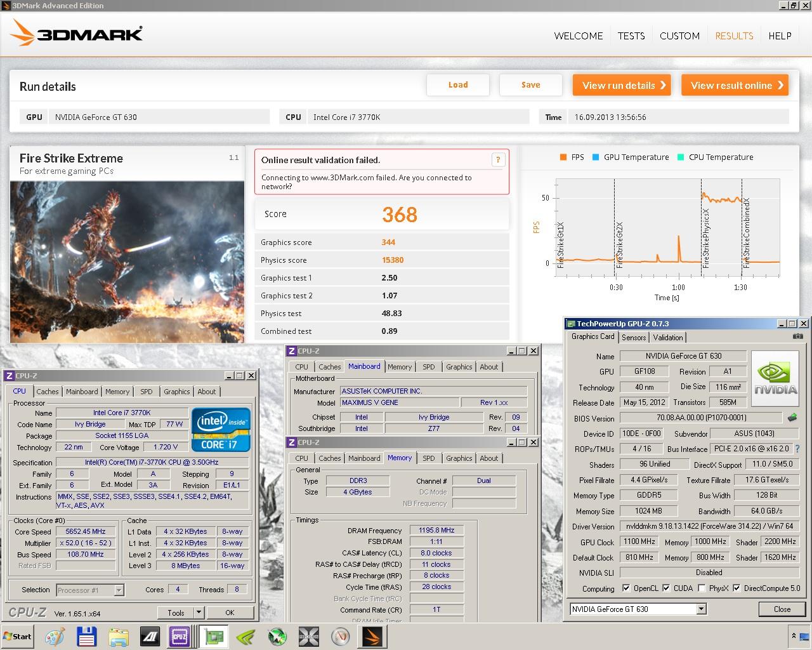Click the GPU-Z title bar icon
The image size is (812, 650).
570,324
